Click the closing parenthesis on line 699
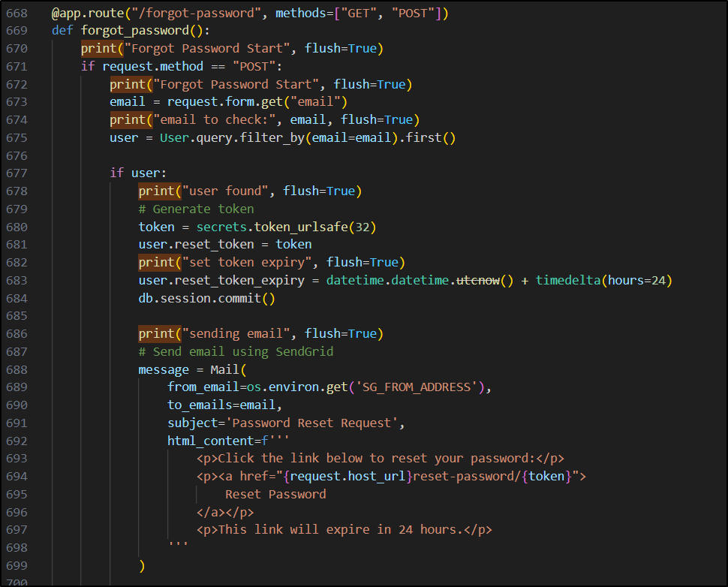Screen dimensions: 728x587 coord(142,566)
